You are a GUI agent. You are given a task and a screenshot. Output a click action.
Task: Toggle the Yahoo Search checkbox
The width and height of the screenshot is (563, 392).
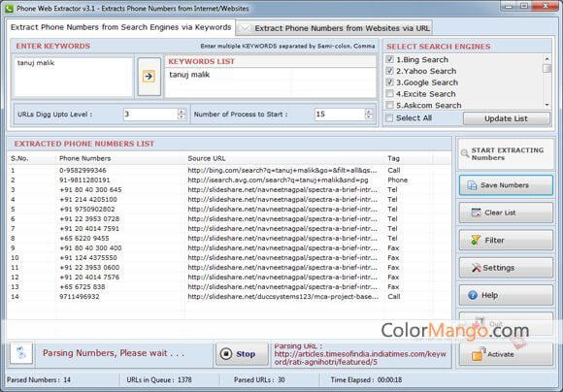tap(389, 71)
